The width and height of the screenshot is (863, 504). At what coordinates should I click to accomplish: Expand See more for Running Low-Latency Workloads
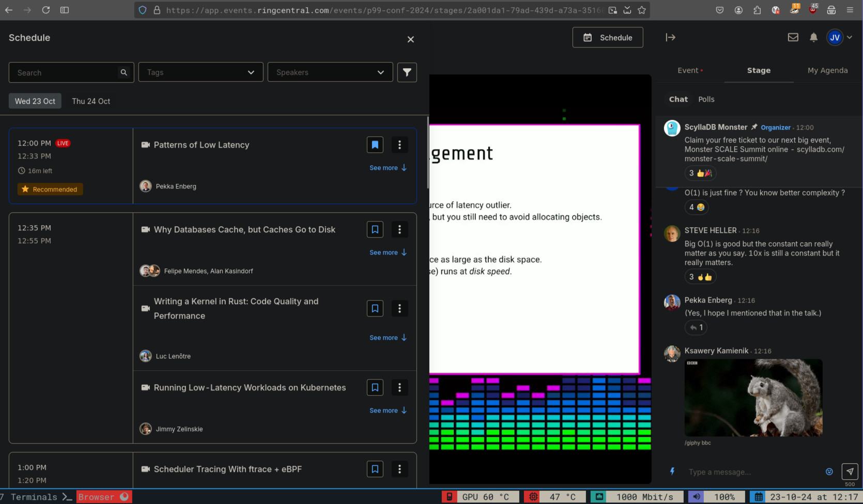tap(388, 411)
